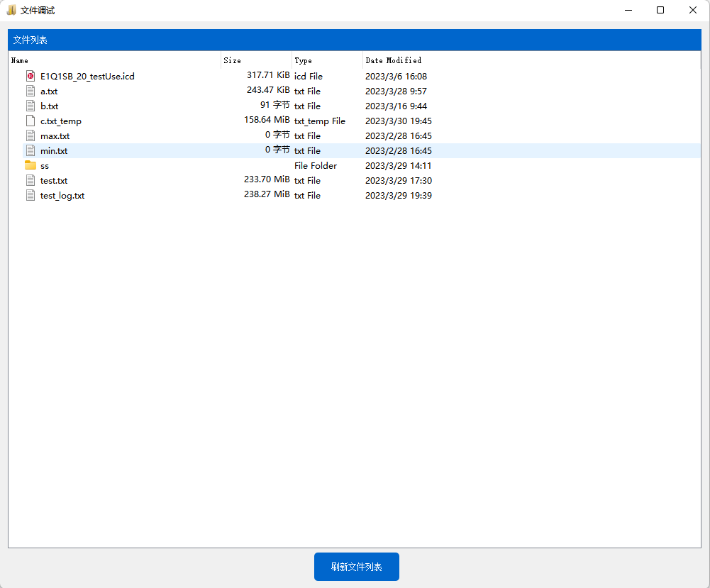Click the app icon in the title bar

(x=11, y=10)
